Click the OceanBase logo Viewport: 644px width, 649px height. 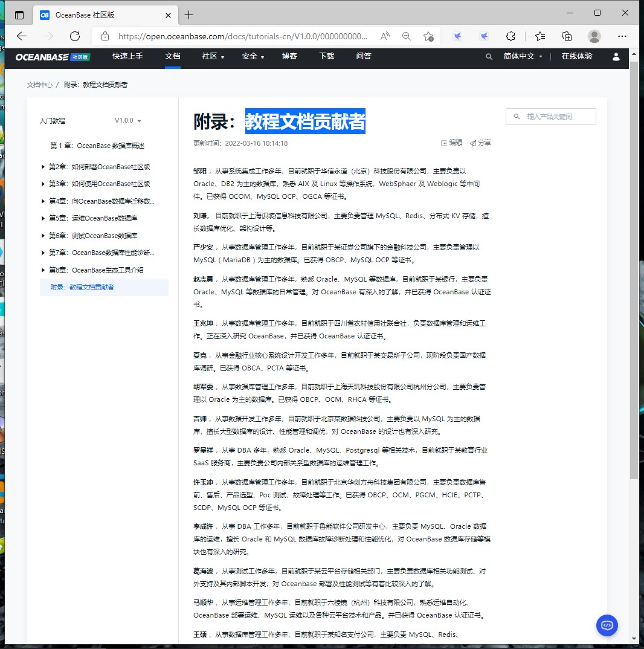(53, 57)
